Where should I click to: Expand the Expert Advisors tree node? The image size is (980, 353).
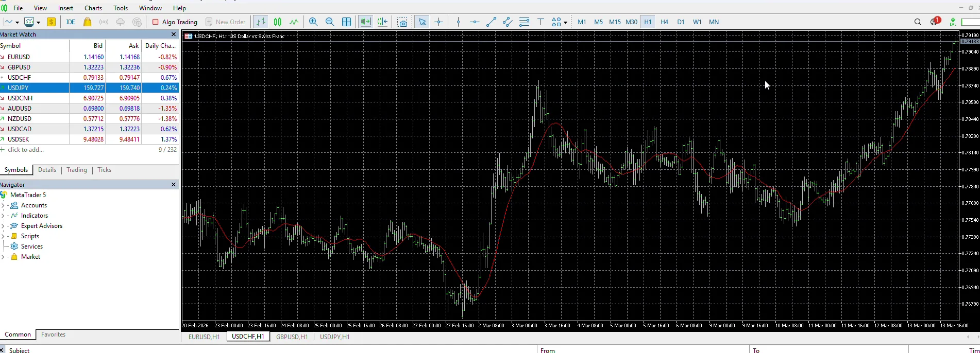[x=3, y=226]
